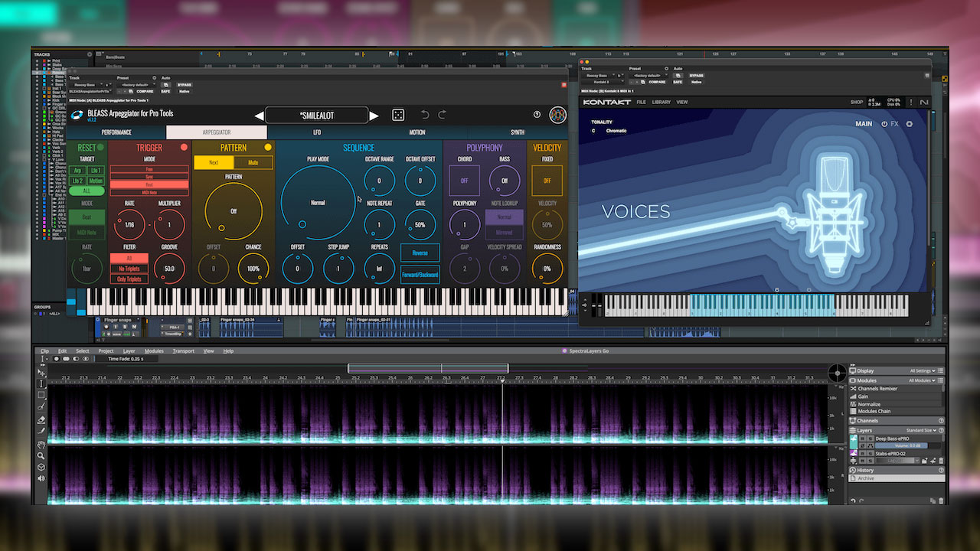This screenshot has width=980, height=551.
Task: Toggle the Kontakt FX power button
Action: 885,124
